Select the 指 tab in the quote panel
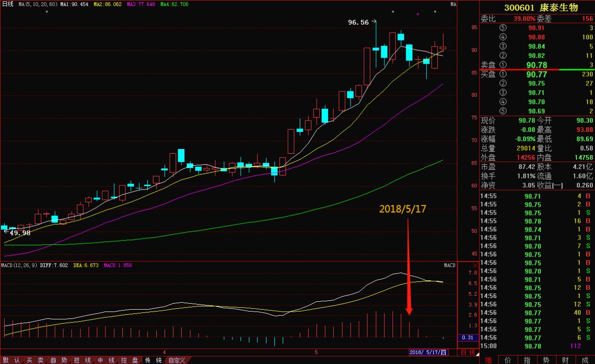Image resolution: width=595 pixels, height=364 pixels. (527, 360)
